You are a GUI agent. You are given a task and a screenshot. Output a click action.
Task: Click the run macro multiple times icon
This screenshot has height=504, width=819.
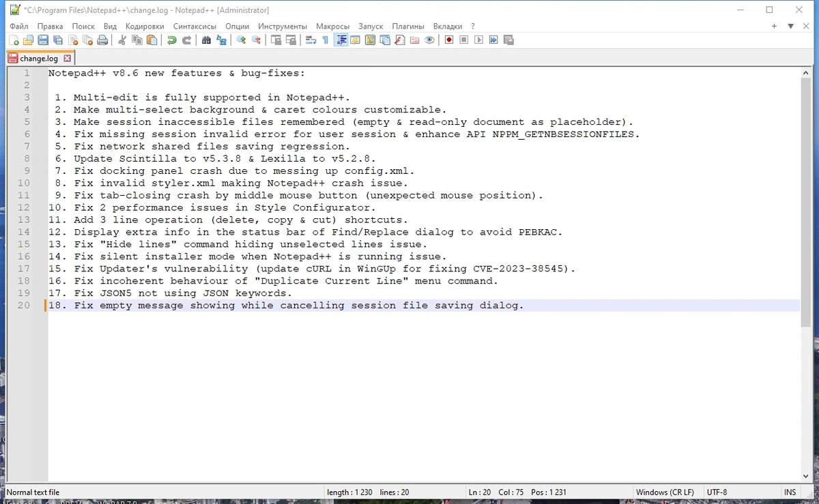493,40
